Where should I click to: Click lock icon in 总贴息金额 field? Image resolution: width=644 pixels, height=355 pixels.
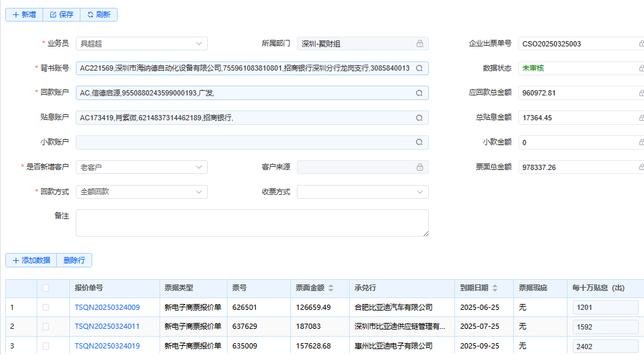(x=641, y=118)
